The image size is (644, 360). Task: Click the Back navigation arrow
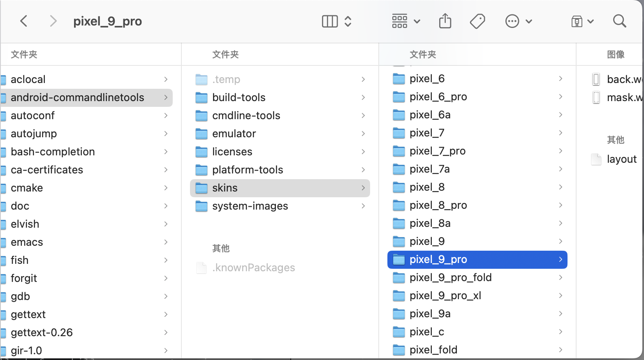(24, 21)
